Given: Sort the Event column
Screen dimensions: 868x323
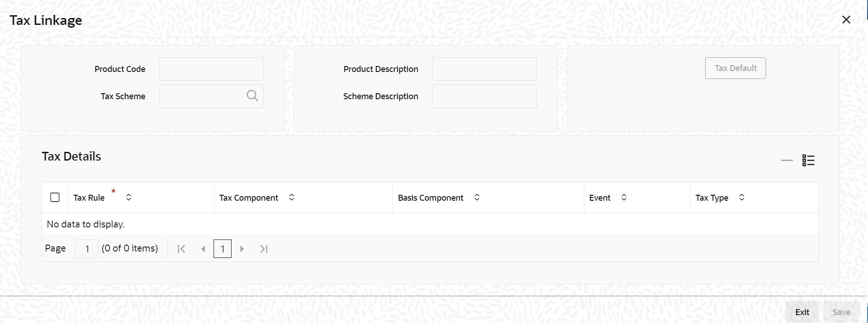Looking at the screenshot, I should pyautogui.click(x=624, y=197).
